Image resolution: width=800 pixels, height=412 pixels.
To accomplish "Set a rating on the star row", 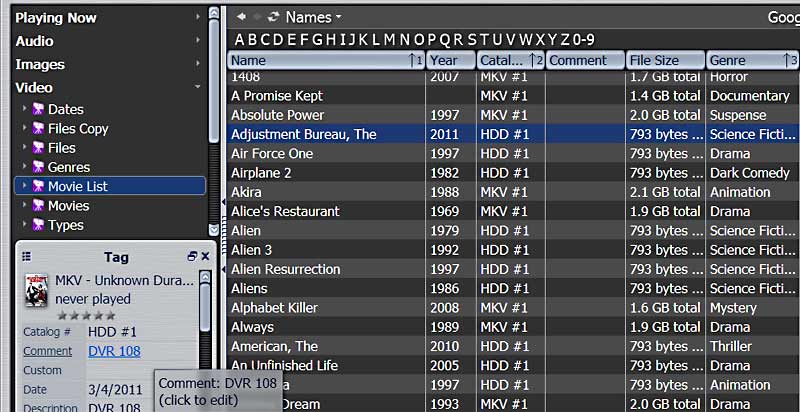I will 86,315.
